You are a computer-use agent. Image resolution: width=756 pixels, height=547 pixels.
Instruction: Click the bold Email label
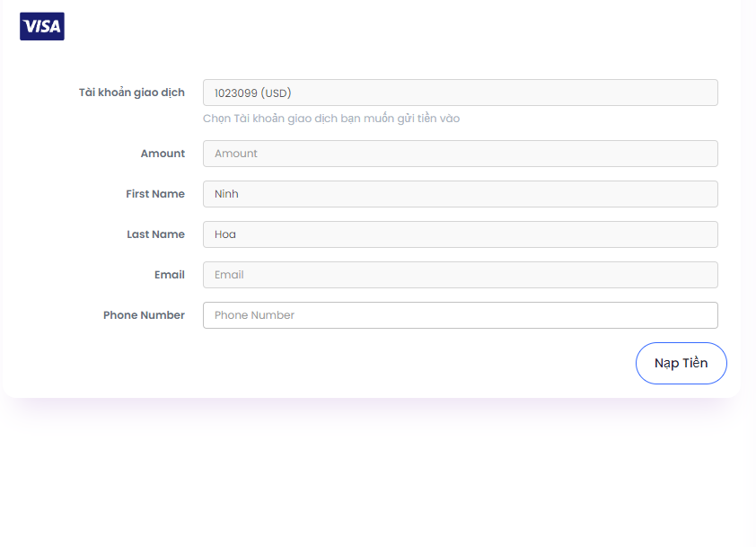[170, 275]
